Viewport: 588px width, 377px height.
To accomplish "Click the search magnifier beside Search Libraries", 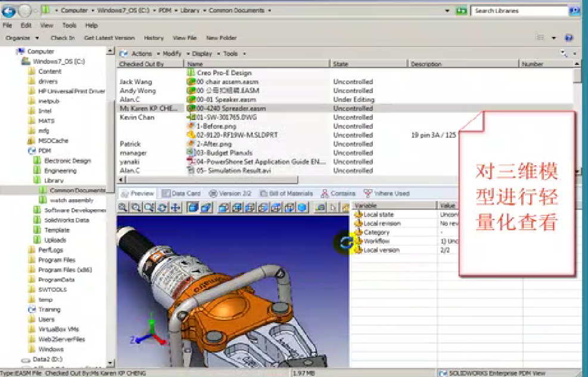I will click(x=574, y=11).
